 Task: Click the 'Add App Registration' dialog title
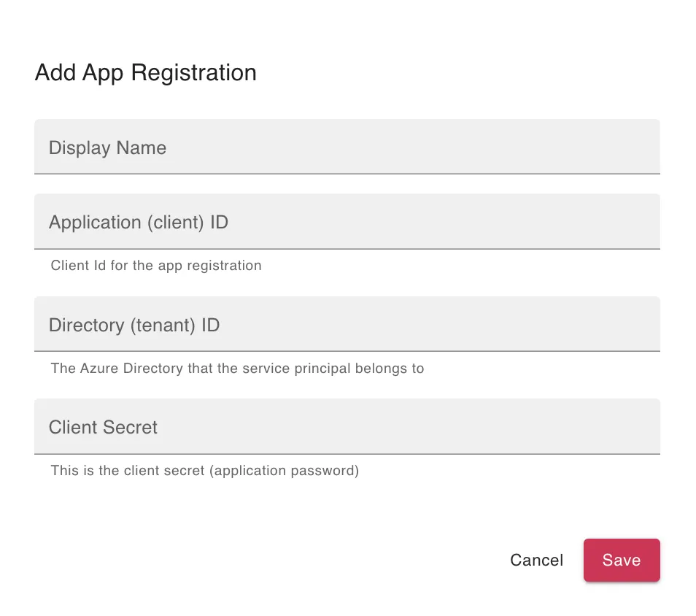coord(146,72)
